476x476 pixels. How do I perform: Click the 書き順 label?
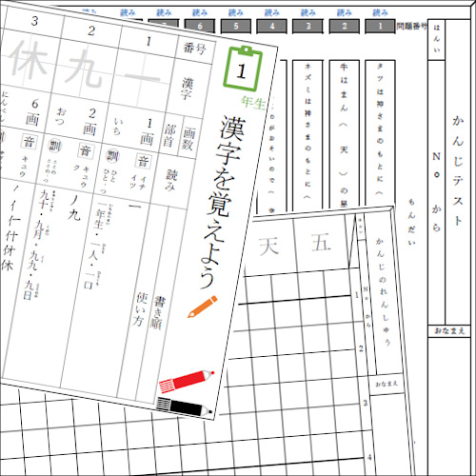click(x=157, y=312)
